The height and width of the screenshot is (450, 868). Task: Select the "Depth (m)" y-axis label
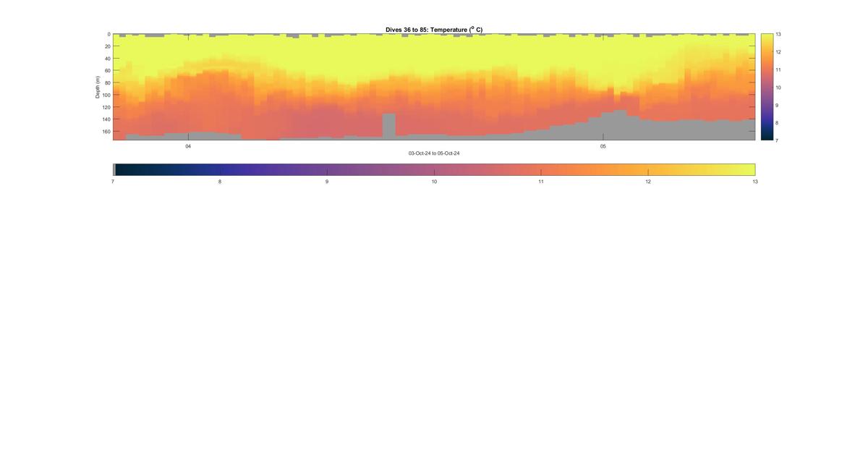click(x=98, y=87)
